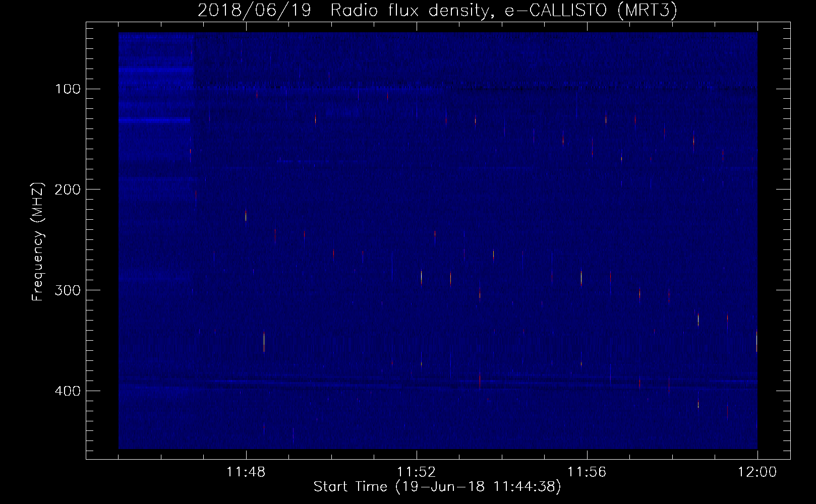816x504 pixels.
Task: Click the 'Frequency (MHZ)' axis label
Action: point(38,241)
